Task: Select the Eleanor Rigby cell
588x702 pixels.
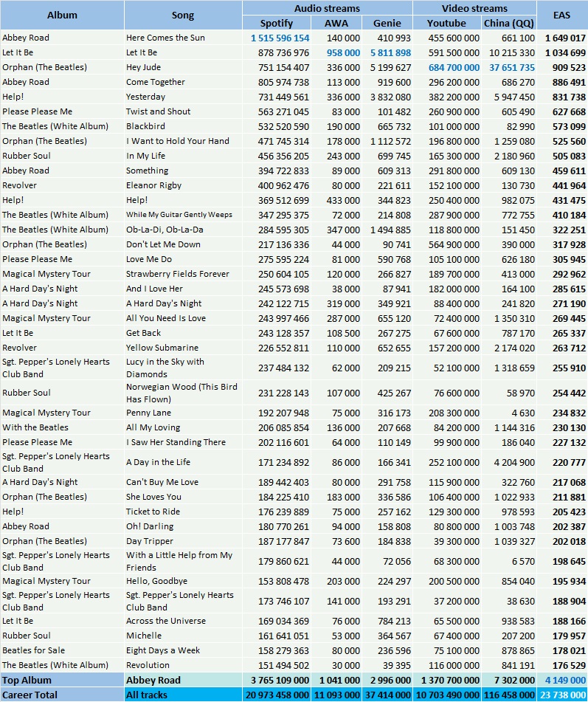Action: pyautogui.click(x=183, y=185)
